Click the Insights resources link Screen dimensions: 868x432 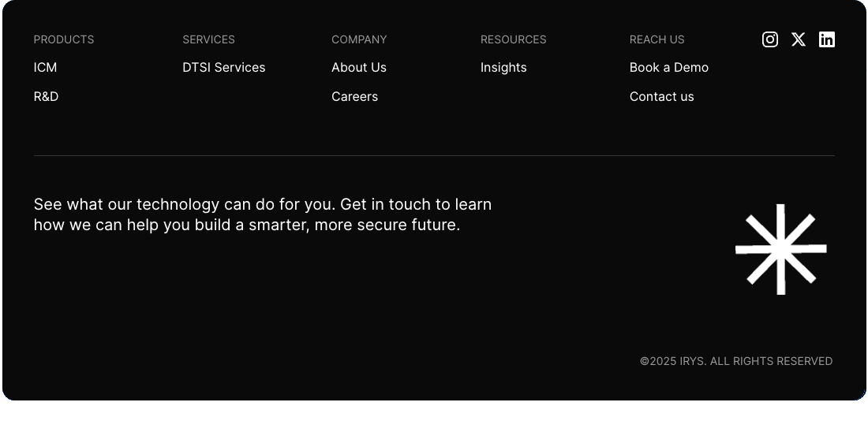[x=503, y=68]
